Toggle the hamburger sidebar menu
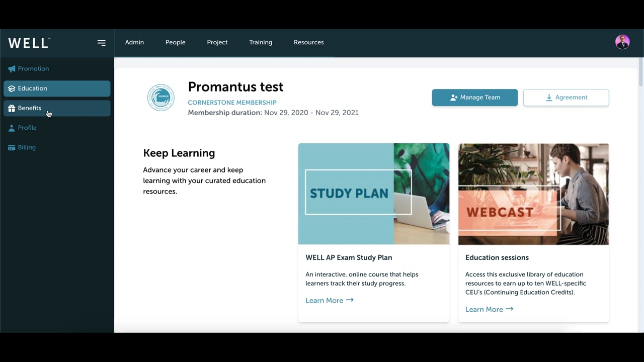Viewport: 644px width, 362px height. tap(102, 43)
